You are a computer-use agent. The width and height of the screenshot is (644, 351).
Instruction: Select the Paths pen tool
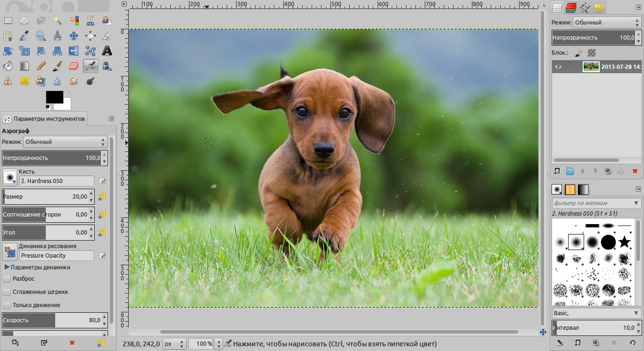(8, 35)
